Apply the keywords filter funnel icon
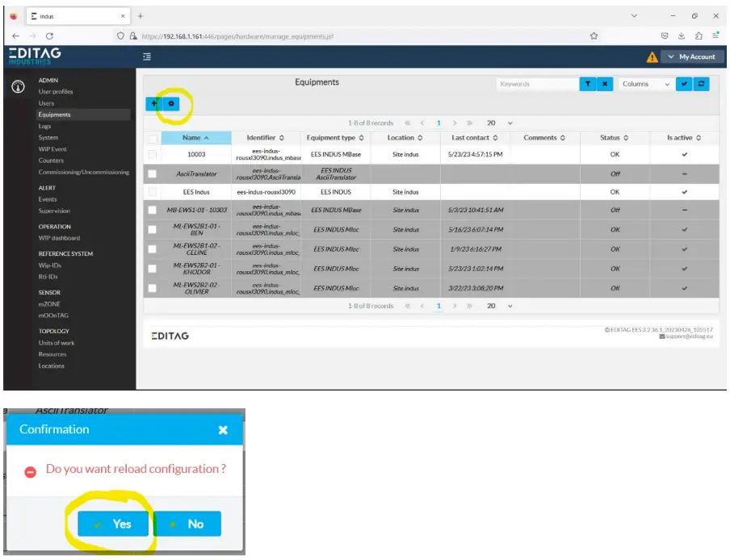The height and width of the screenshot is (560, 730). [588, 84]
